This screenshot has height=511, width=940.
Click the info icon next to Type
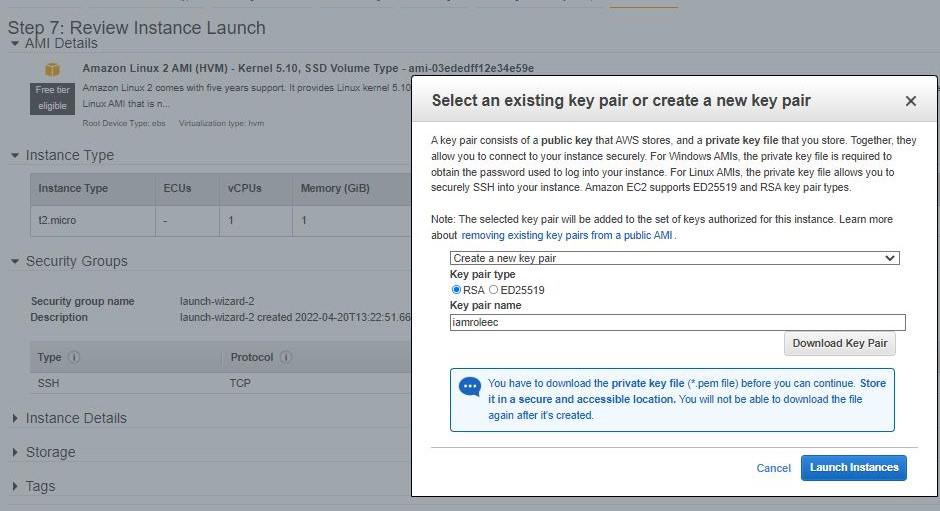pyautogui.click(x=74, y=357)
